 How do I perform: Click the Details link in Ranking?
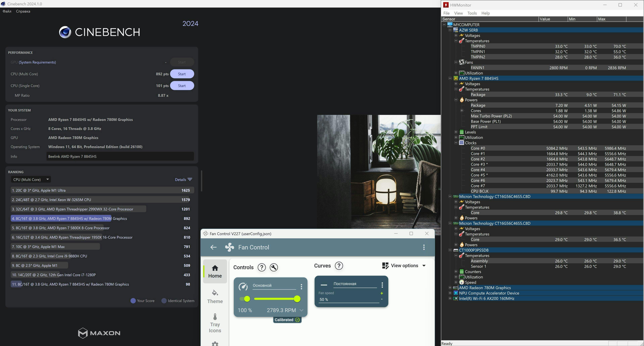180,179
